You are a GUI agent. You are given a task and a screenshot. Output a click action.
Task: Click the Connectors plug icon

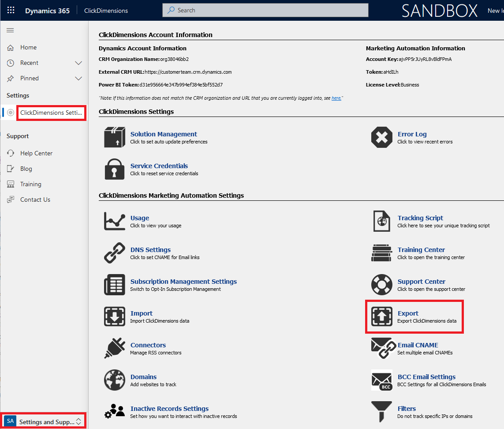point(115,348)
